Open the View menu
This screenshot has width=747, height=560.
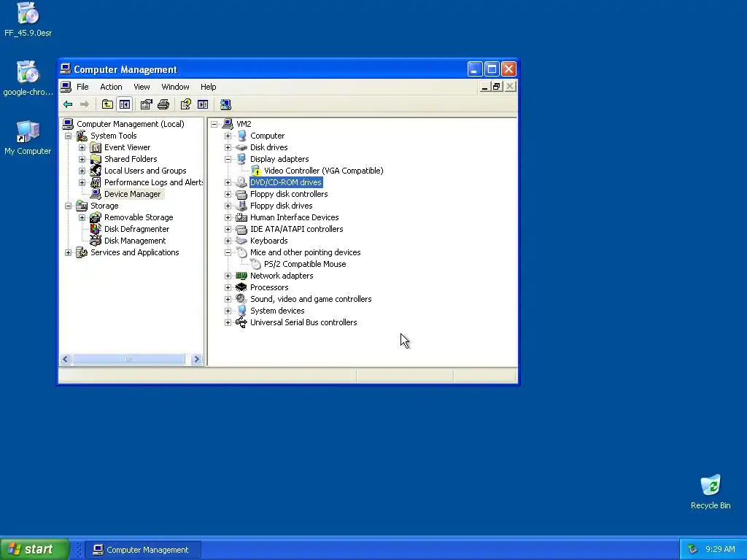click(x=142, y=87)
